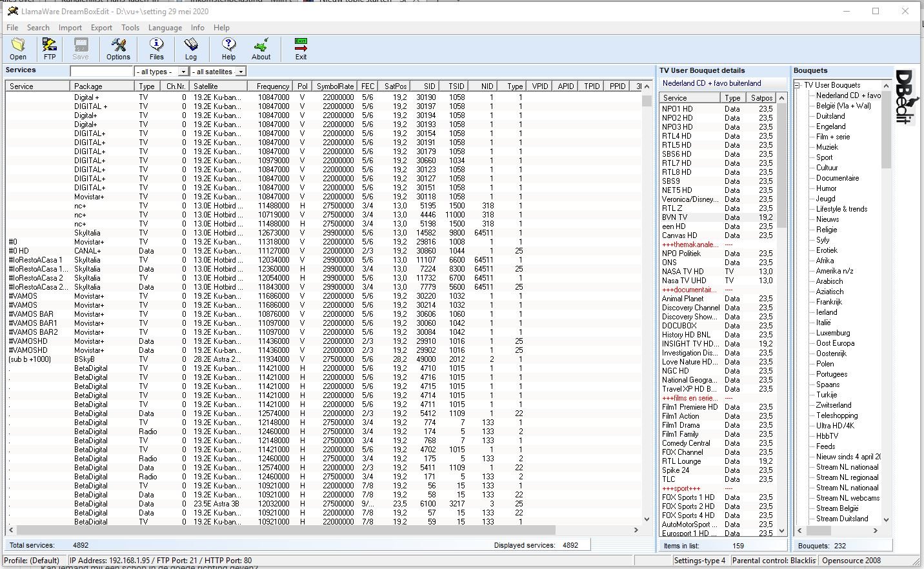Screen dimensions: 924x569
Task: Select Film1 Premiere HD in bouquet list
Action: tap(718, 407)
